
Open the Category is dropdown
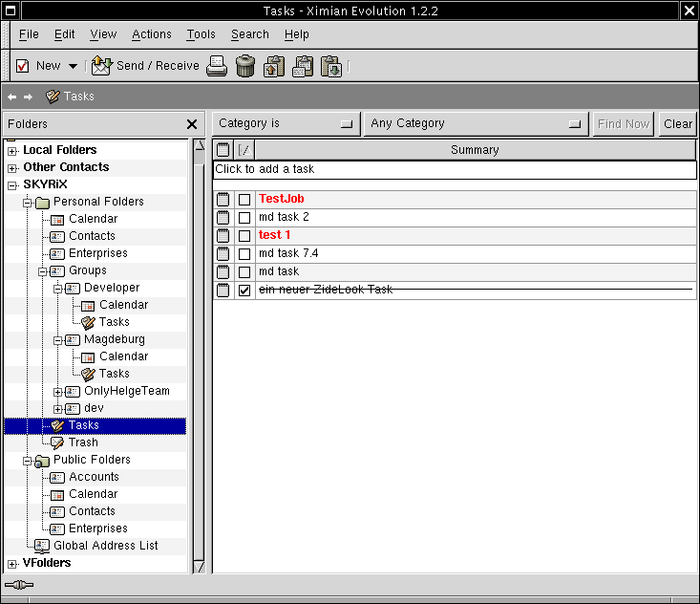coord(286,123)
